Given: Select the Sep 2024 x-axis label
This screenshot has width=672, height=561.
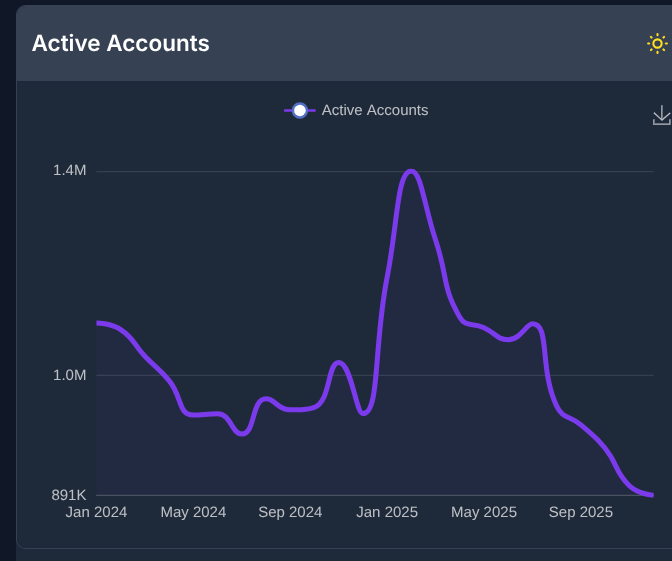Looking at the screenshot, I should point(290,512).
